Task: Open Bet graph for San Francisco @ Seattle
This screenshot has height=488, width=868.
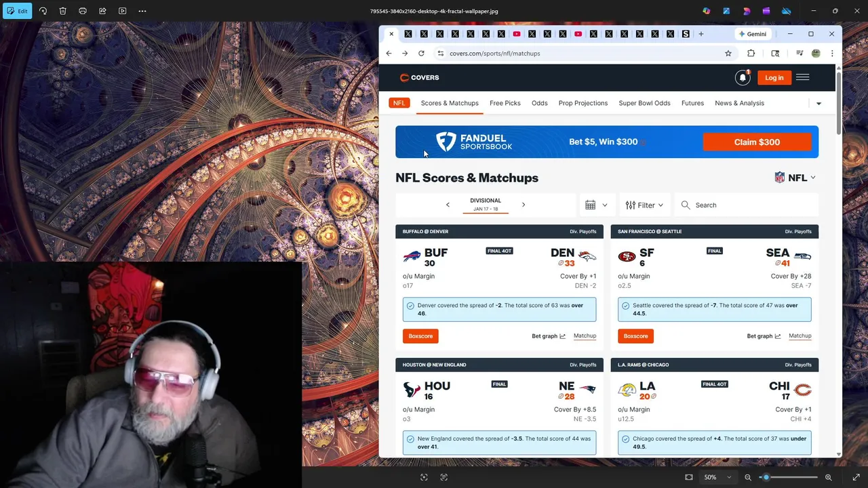Action: coord(764,336)
